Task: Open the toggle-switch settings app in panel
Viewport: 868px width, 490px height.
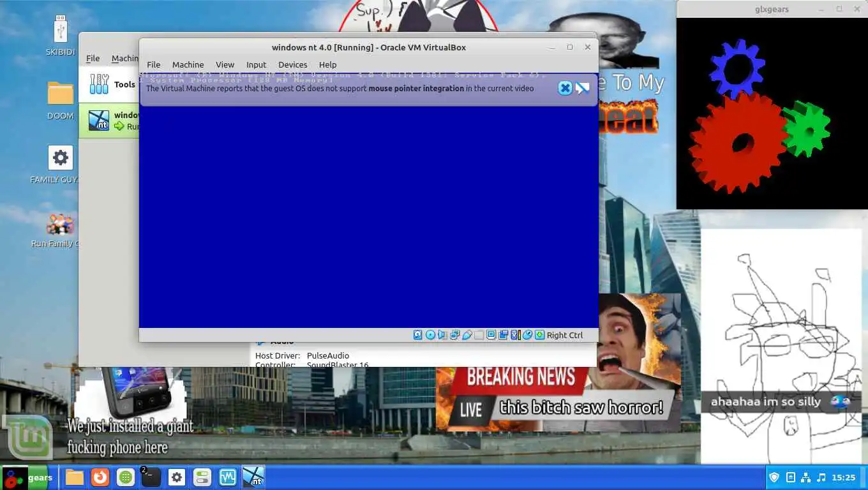Action: 202,477
